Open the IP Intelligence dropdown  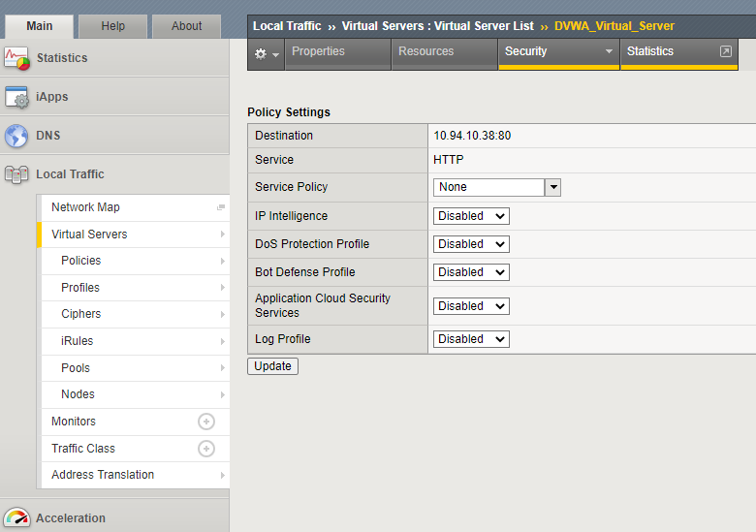(471, 216)
